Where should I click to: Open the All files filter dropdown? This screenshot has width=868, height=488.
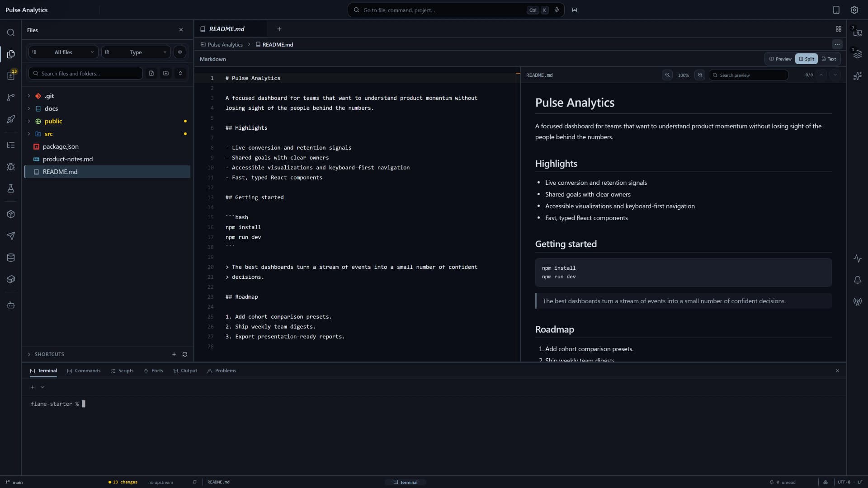click(63, 52)
